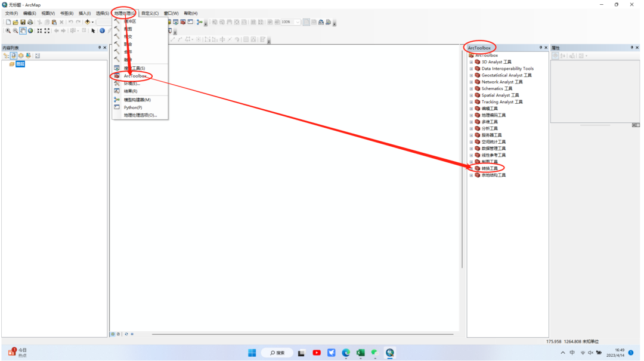Click the map horizontal scrollbar
The width and height of the screenshot is (644, 361).
coord(303,334)
